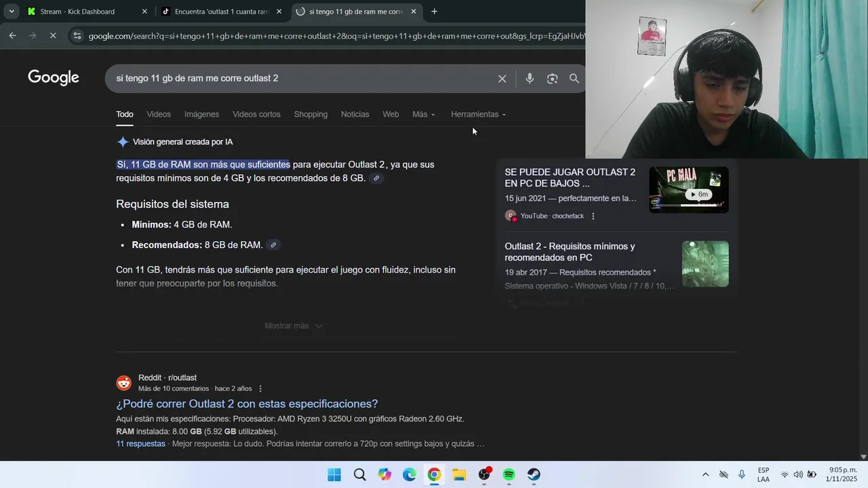The image size is (868, 488).
Task: Click the microphone tray icon
Action: [742, 474]
